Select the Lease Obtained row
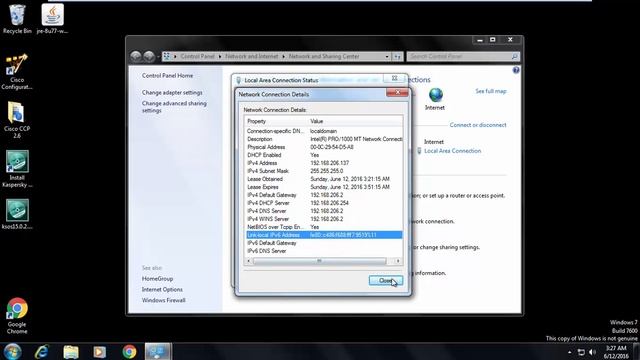 click(x=324, y=179)
